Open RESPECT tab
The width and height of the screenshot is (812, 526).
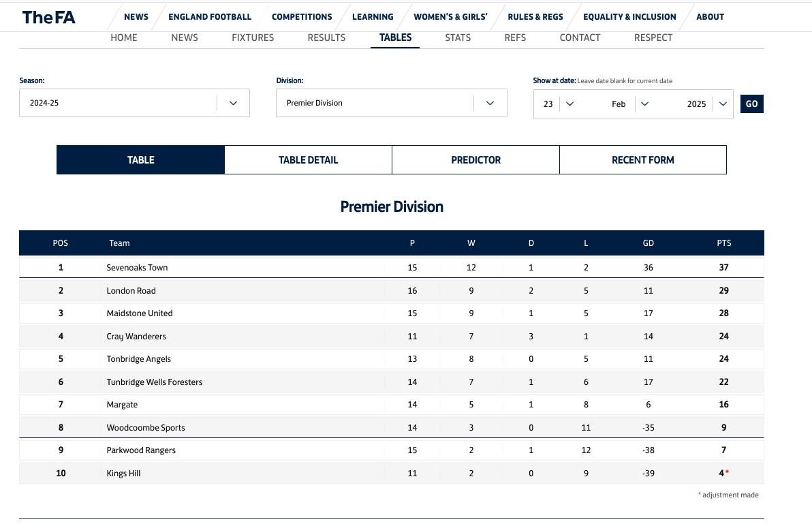[x=653, y=37]
